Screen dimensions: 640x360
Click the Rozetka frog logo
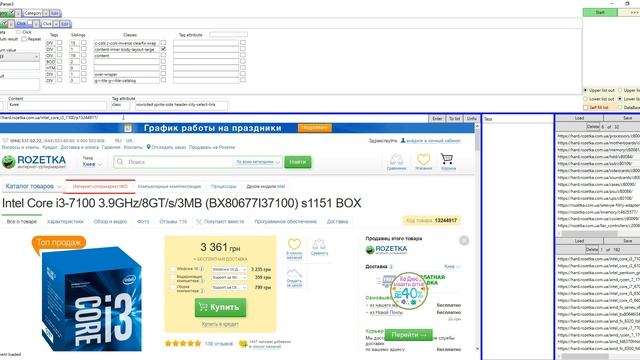[x=9, y=162]
